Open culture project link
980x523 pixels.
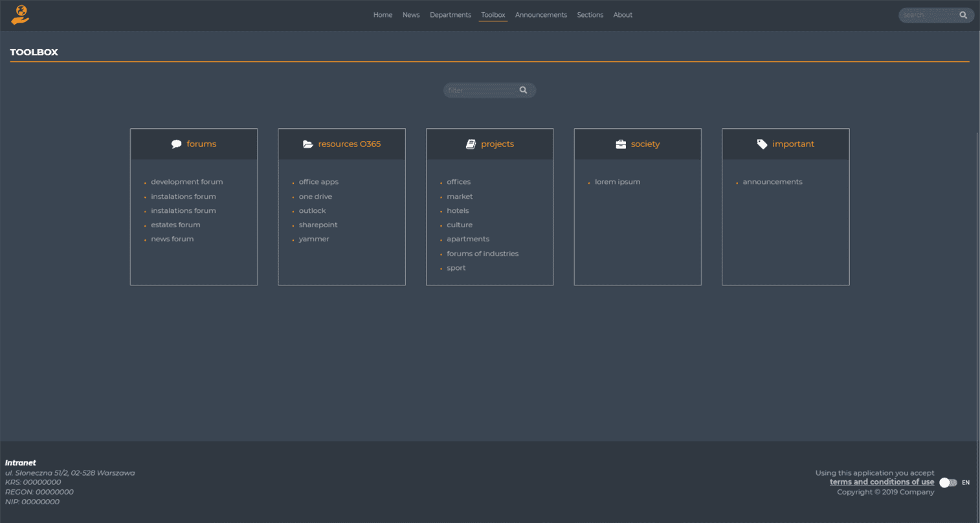click(460, 225)
